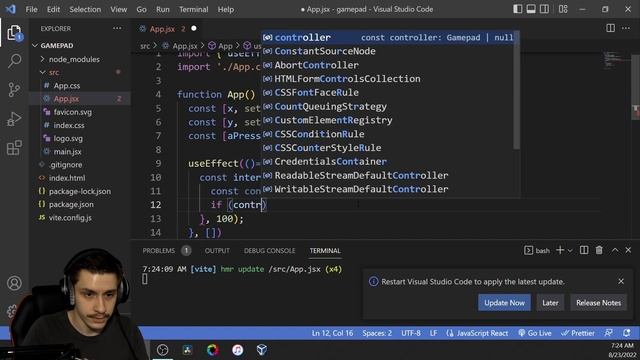
Task: Open vite.config.js in the explorer
Action: pos(70,218)
